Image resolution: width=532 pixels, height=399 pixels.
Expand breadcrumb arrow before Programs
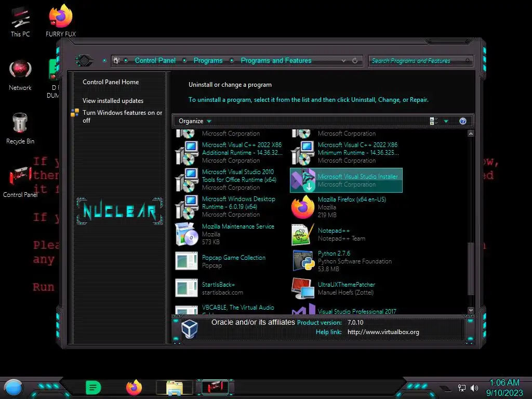(184, 61)
